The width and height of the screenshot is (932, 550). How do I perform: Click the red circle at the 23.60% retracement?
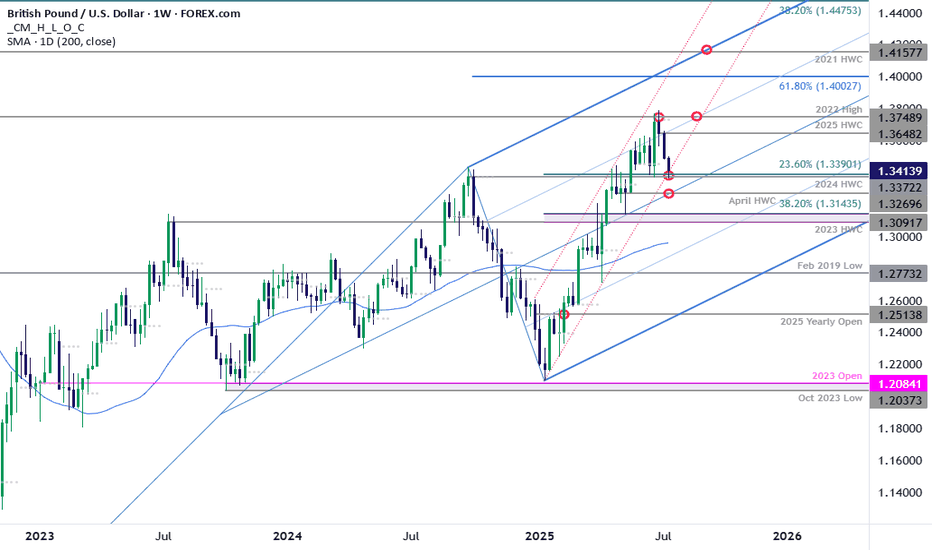point(669,175)
